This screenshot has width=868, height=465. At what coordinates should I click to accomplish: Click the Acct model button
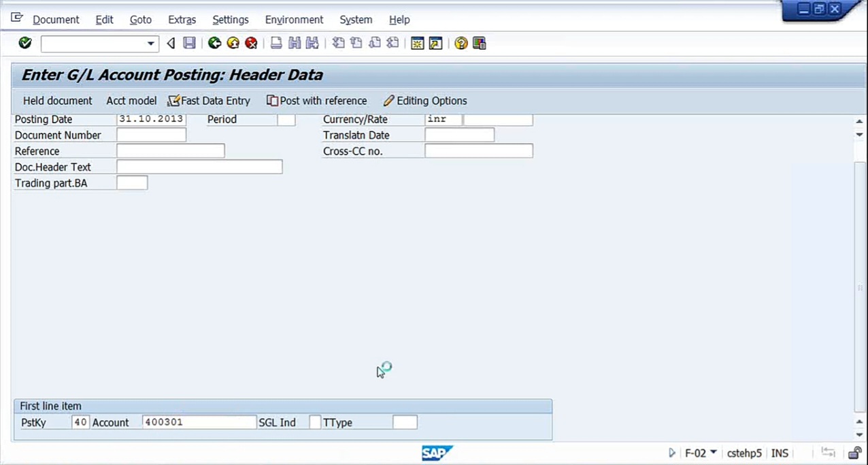pyautogui.click(x=131, y=101)
